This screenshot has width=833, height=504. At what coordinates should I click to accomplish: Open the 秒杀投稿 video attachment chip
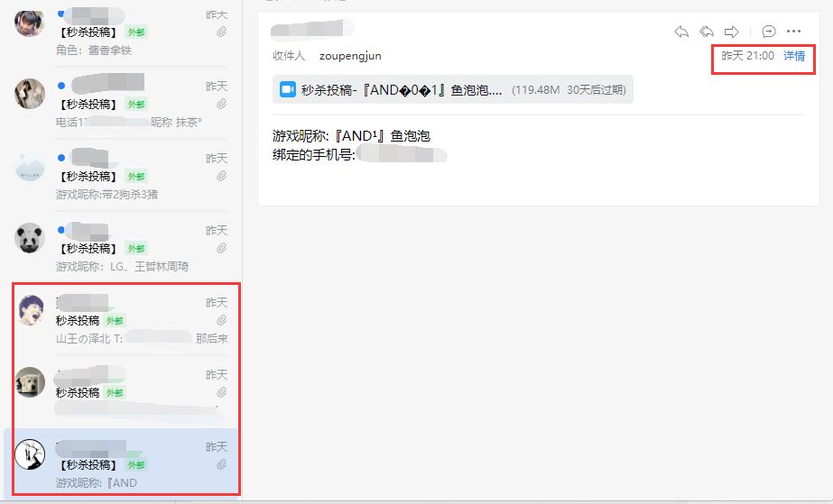click(453, 89)
